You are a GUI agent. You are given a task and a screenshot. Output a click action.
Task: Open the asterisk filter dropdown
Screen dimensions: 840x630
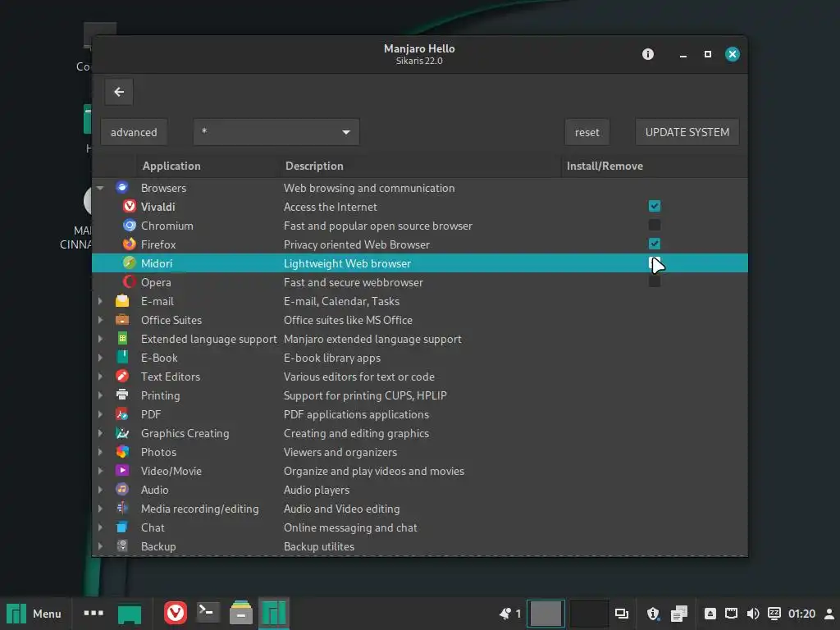tap(276, 132)
